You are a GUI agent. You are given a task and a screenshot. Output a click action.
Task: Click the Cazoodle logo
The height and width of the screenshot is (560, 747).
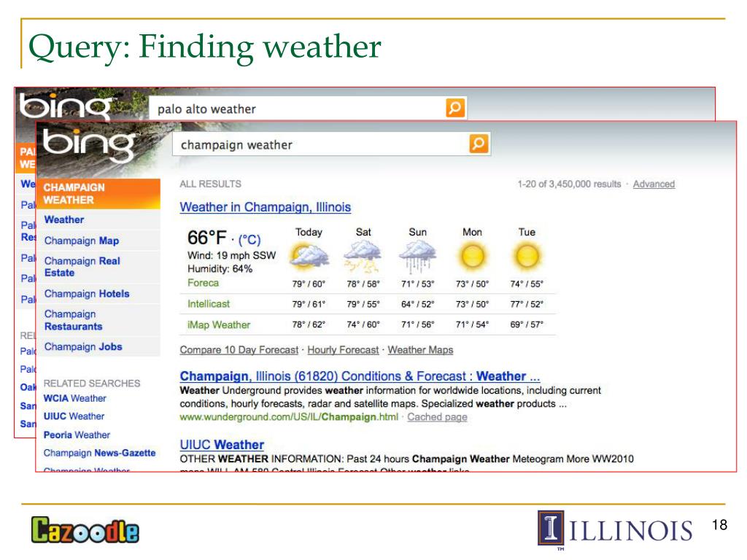85,530
